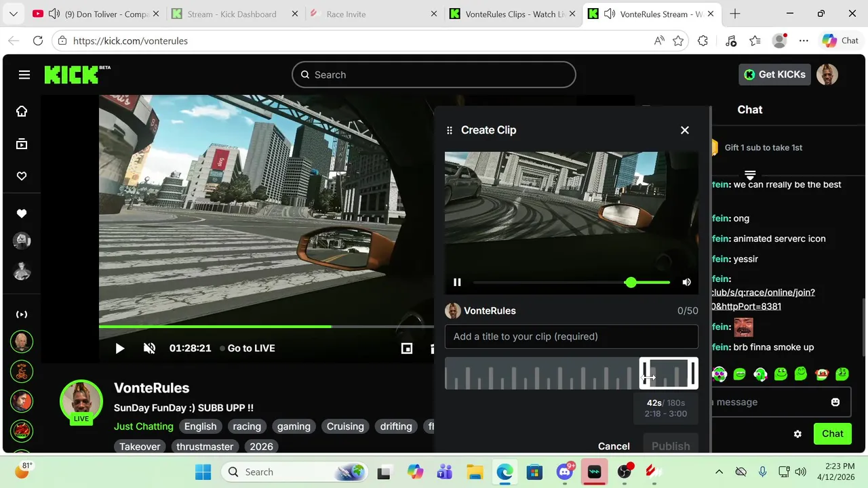Open the tab list chevron dropdown
This screenshot has height=488, width=868.
tap(14, 14)
